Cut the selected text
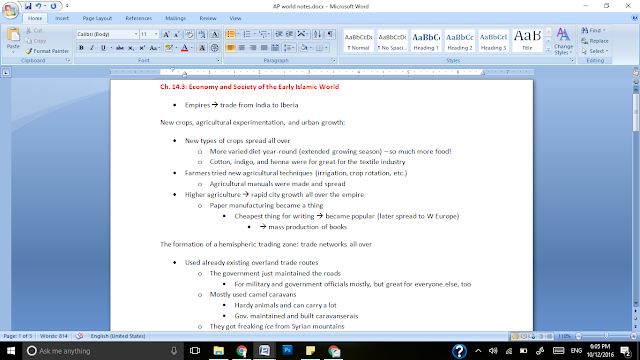The image size is (640, 360). coord(34,31)
